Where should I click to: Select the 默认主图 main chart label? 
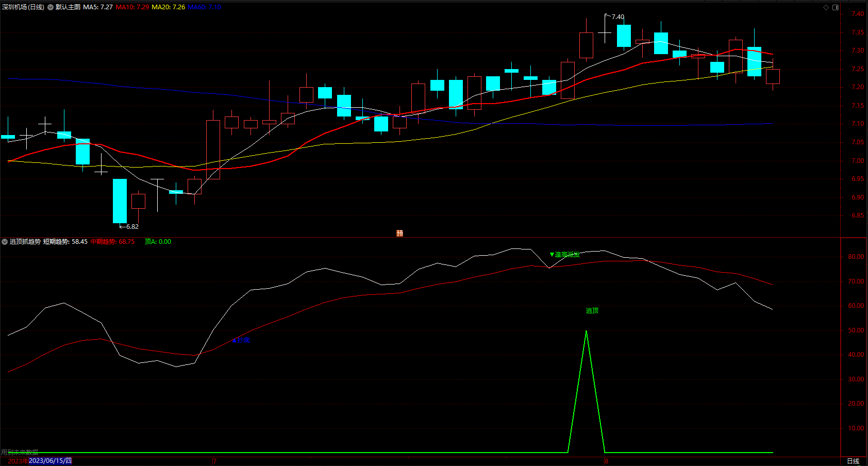click(68, 7)
